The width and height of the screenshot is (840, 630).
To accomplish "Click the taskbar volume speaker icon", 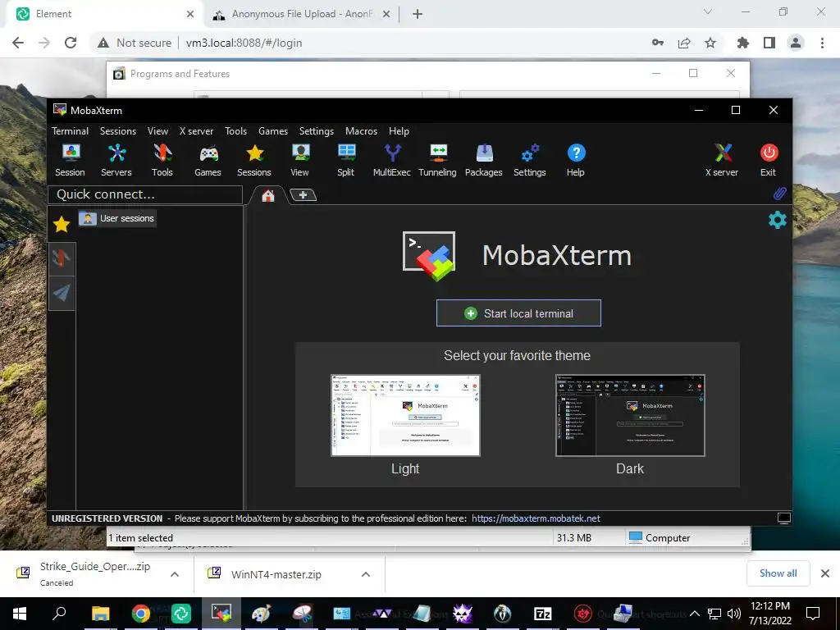I will point(734,614).
